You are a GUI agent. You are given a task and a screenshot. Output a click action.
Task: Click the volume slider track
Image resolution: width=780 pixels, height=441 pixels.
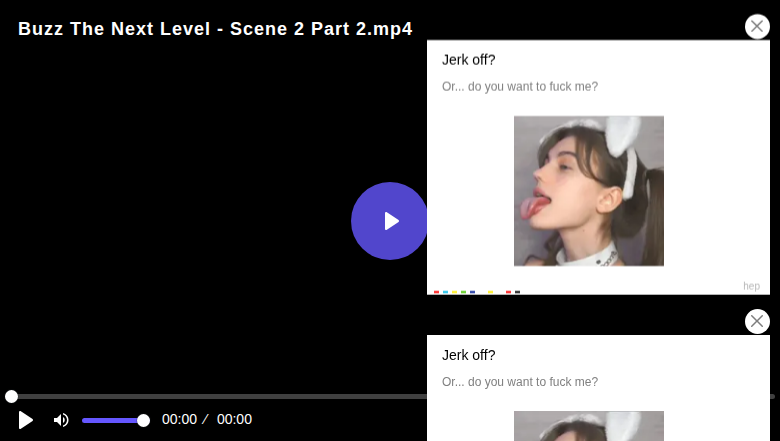110,420
